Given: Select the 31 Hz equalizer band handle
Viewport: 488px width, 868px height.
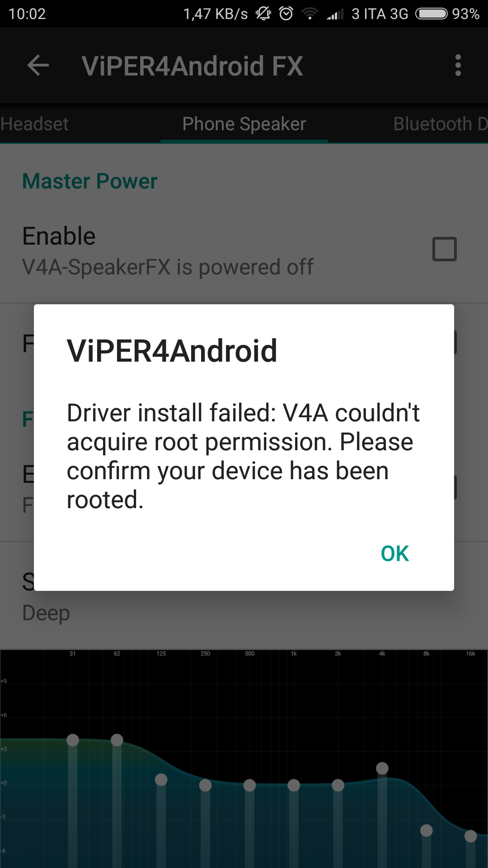Looking at the screenshot, I should (x=73, y=740).
